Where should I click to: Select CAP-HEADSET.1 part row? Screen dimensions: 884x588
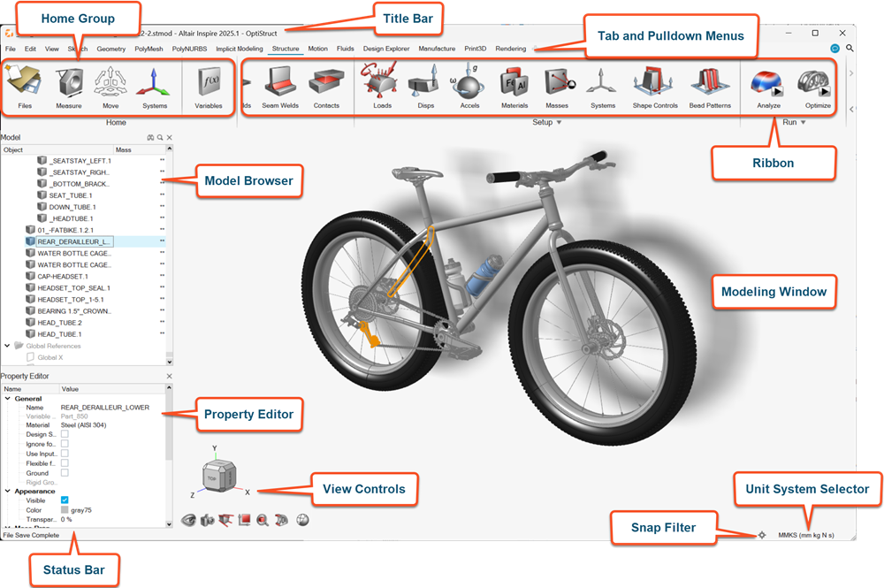pyautogui.click(x=63, y=276)
